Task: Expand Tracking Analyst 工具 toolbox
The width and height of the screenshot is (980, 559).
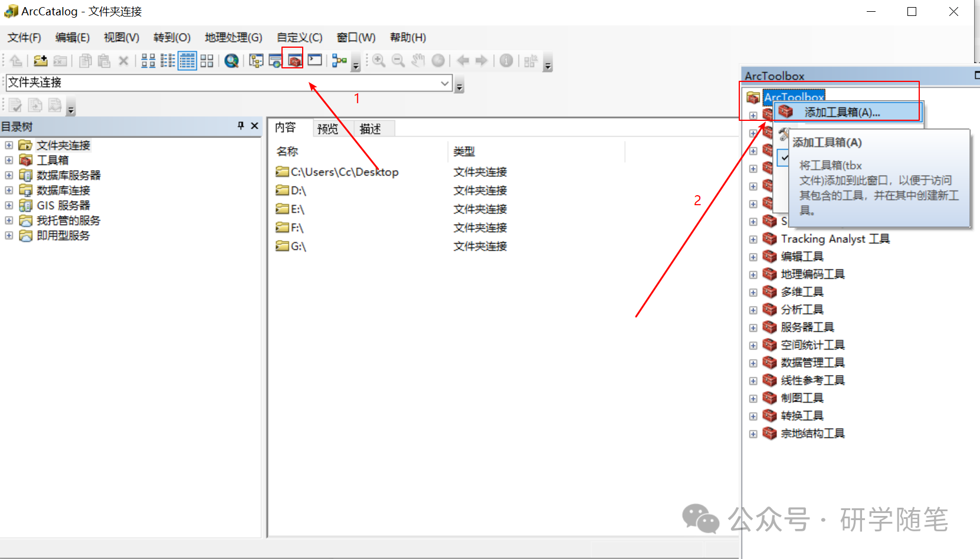Action: 753,239
